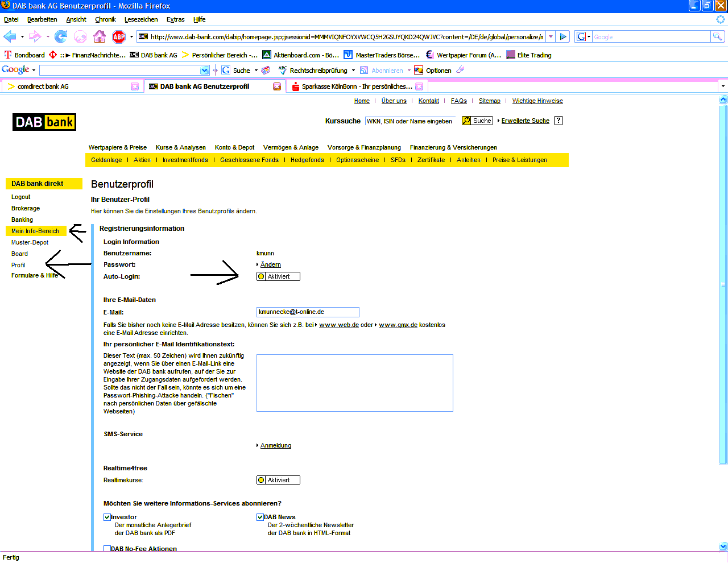Image resolution: width=728 pixels, height=563 pixels.
Task: Open the Elite Trading bookmark
Action: 529,55
